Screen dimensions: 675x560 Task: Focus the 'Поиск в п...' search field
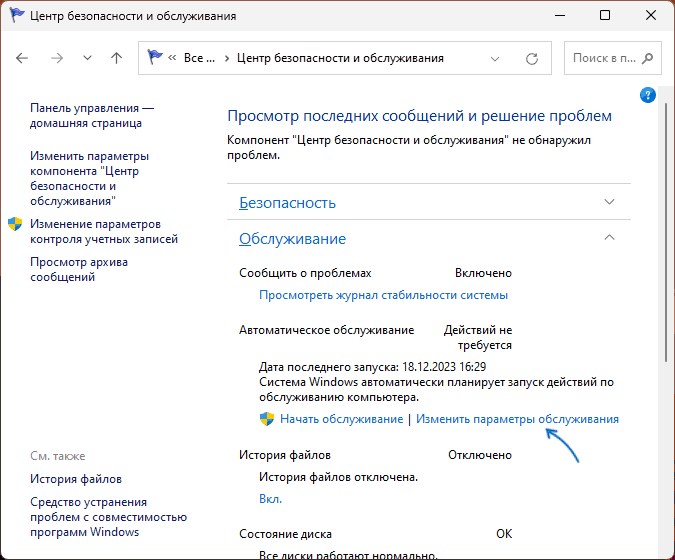(613, 58)
